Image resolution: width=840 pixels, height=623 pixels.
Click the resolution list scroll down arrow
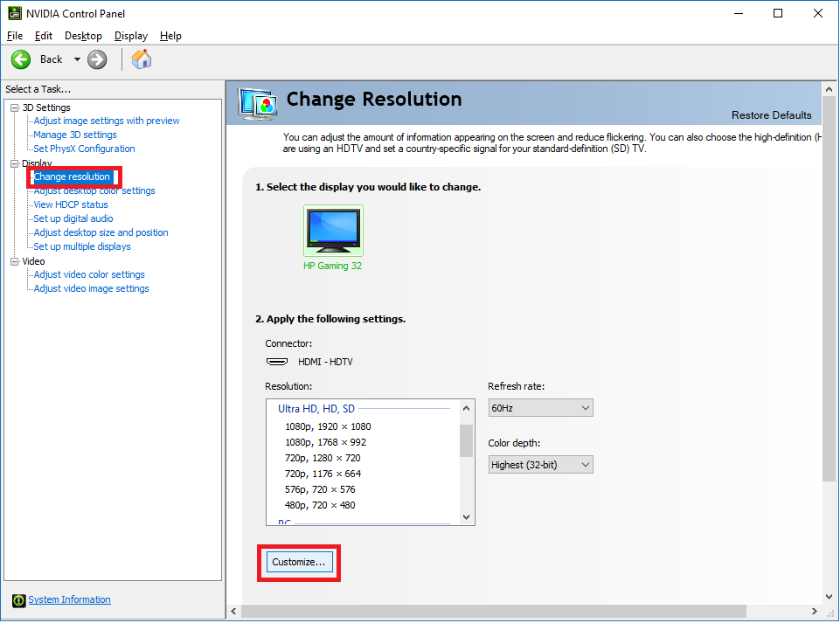click(466, 517)
